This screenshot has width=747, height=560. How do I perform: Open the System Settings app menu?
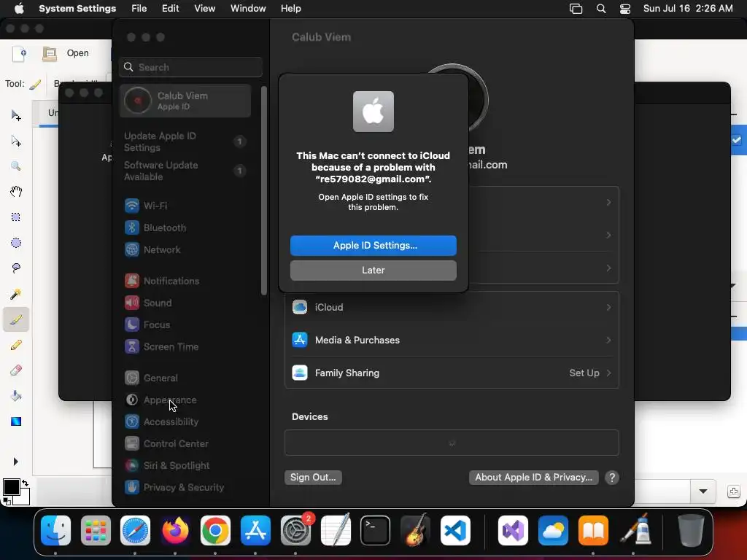coord(77,9)
